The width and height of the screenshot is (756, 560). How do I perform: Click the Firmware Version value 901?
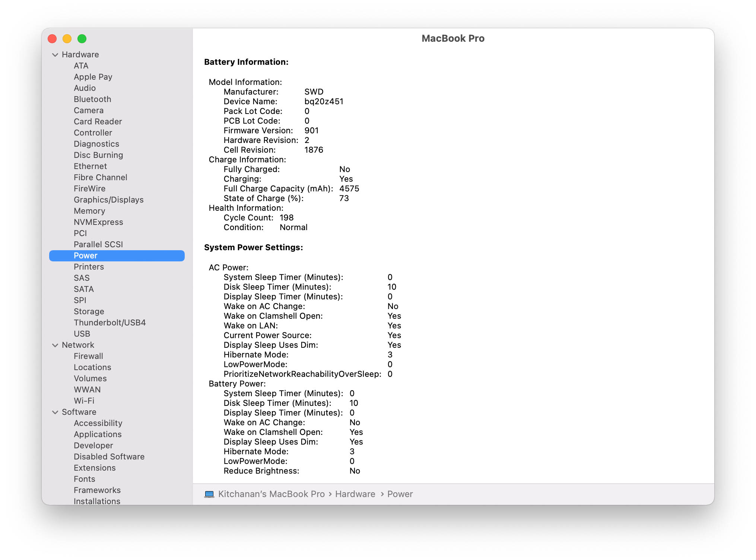[x=311, y=131]
